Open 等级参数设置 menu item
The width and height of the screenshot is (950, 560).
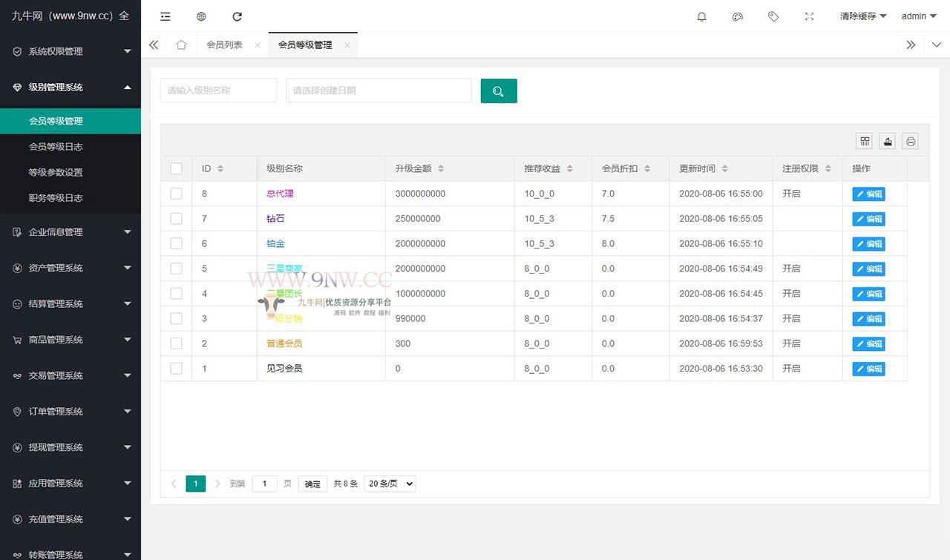pos(71,172)
